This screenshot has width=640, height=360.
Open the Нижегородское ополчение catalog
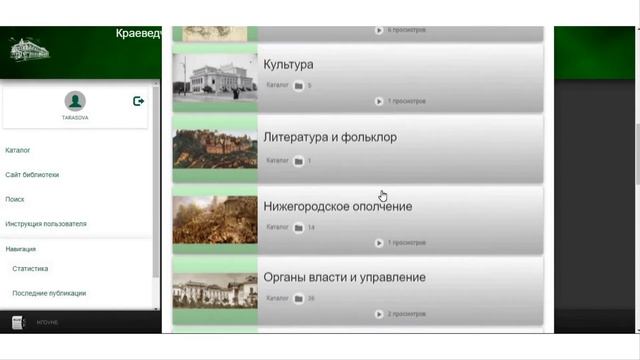click(338, 207)
